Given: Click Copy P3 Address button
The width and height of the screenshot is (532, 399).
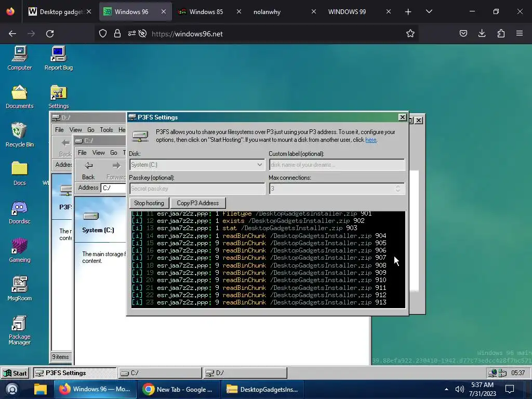Looking at the screenshot, I should [x=198, y=203].
